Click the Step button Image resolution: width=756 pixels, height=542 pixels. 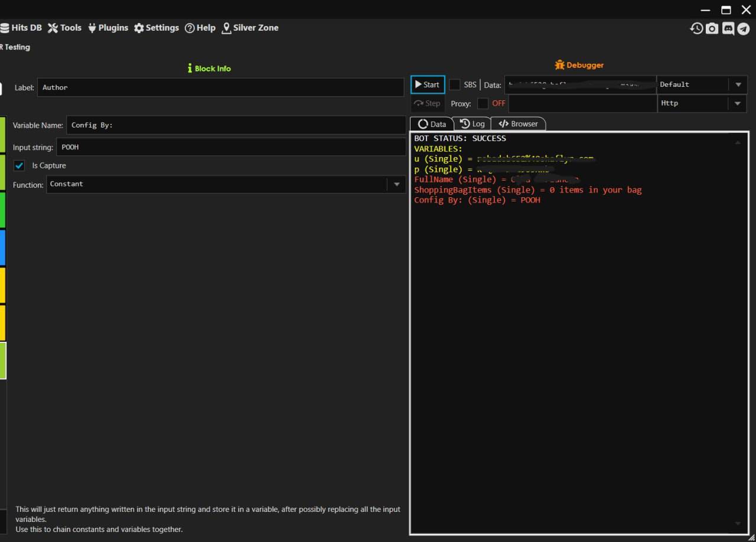(428, 103)
